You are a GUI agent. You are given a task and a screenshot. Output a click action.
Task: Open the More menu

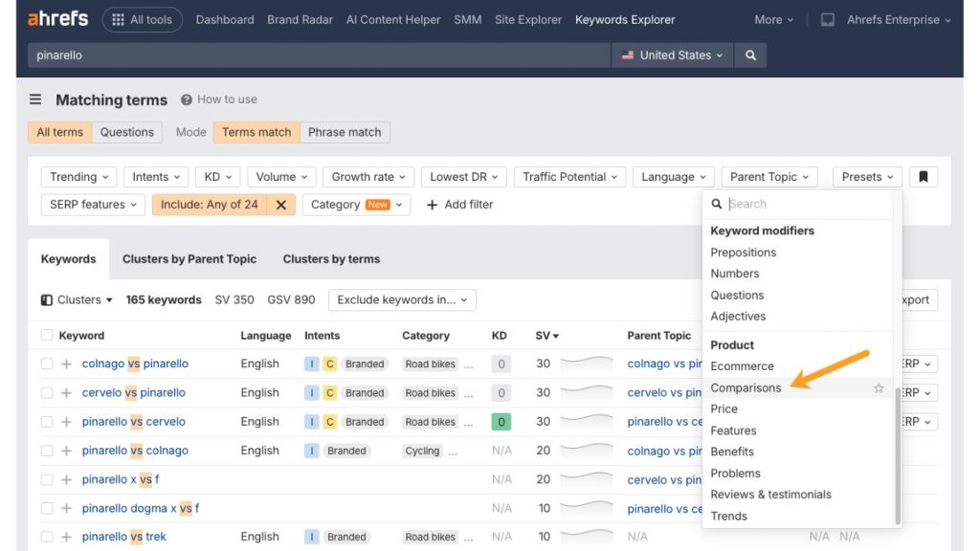tap(773, 20)
